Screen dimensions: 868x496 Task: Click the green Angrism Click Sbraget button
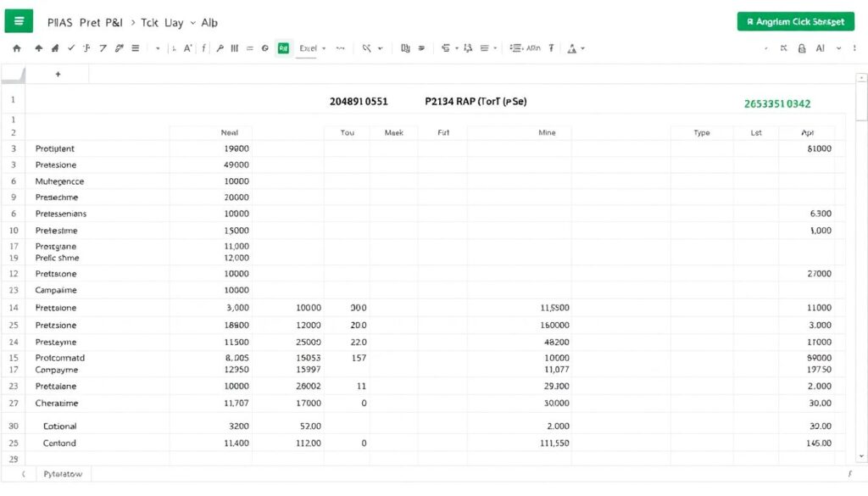pyautogui.click(x=795, y=22)
